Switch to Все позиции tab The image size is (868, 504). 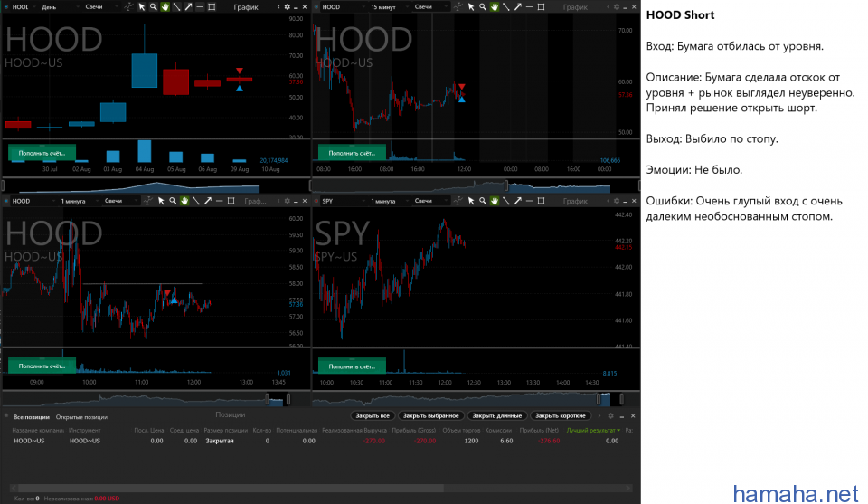click(x=32, y=417)
